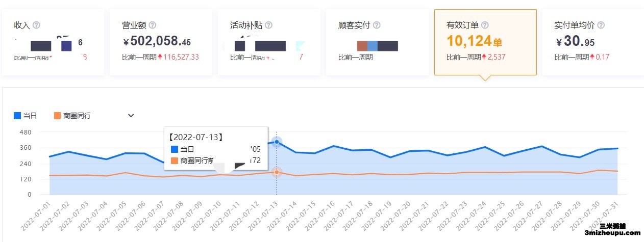This screenshot has width=644, height=242.
Task: Click the help icon next to 营业额
Action: point(152,25)
